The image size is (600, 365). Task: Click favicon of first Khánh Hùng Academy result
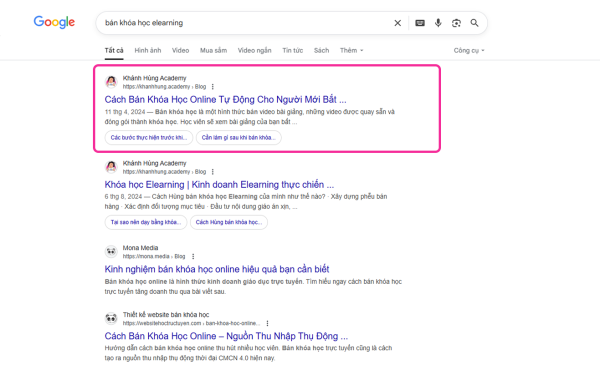[x=111, y=82]
